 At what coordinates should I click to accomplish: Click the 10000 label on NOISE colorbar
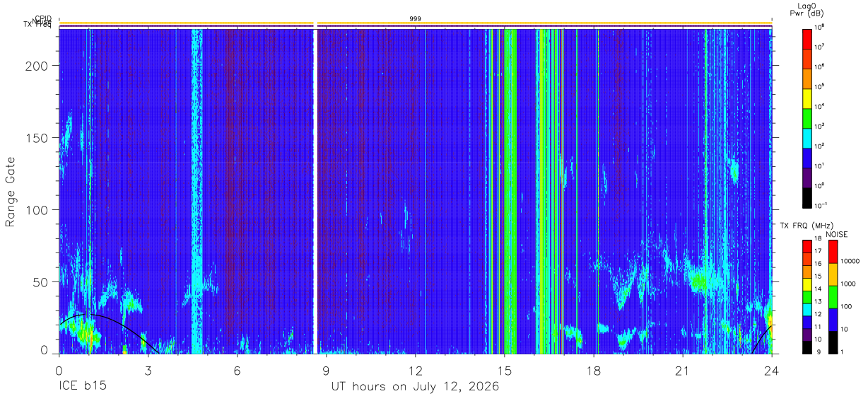pos(851,261)
